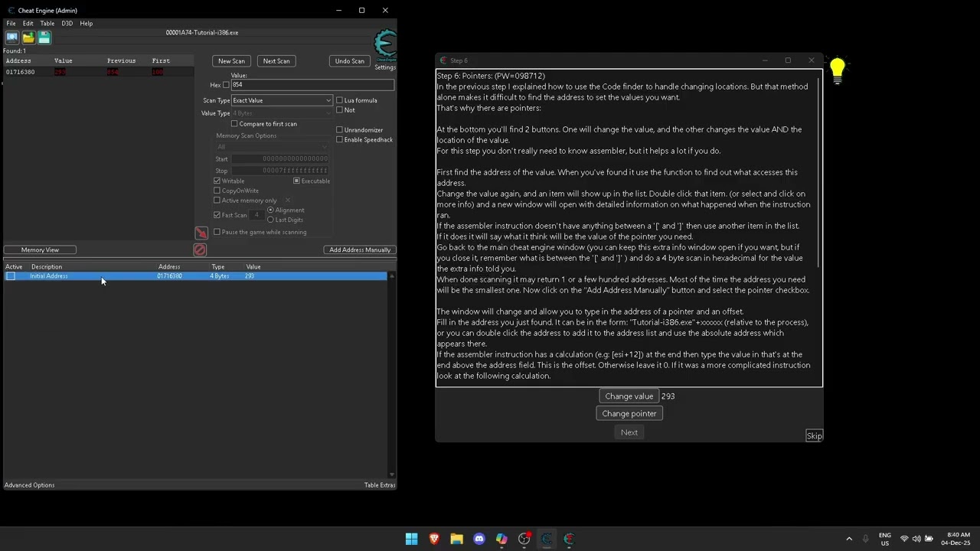Screen dimensions: 980x551
Task: Click the Cheat Engine title bar logo
Action: (11, 10)
